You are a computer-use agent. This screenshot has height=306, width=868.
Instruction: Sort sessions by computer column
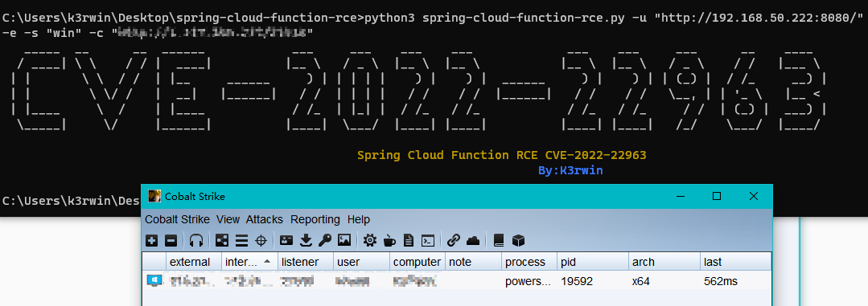point(418,262)
